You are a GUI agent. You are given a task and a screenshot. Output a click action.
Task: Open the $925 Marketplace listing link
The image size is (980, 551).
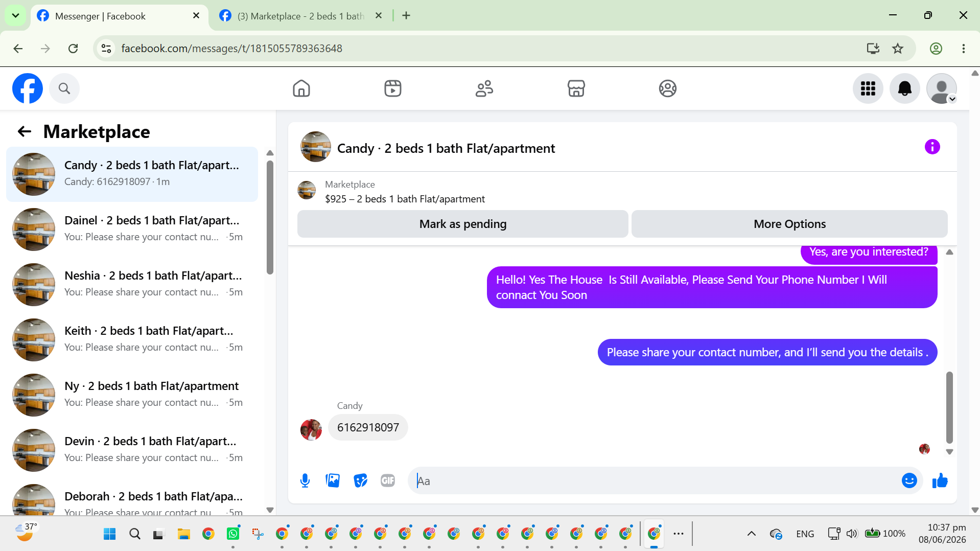[405, 199]
